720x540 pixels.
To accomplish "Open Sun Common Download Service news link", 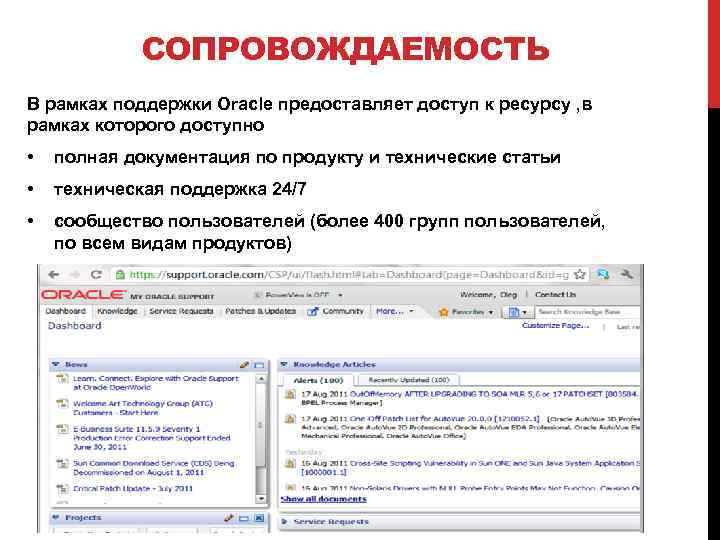I will pos(154,468).
